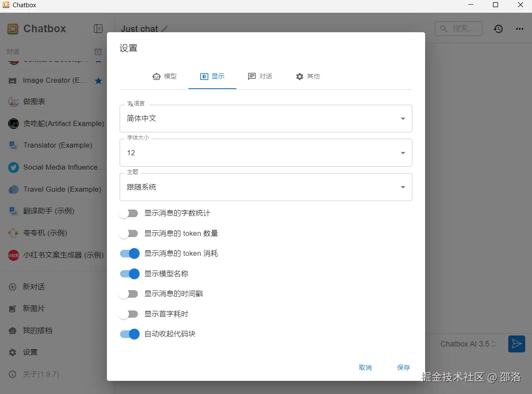Click the 小红书 red icon

pyautogui.click(x=14, y=255)
